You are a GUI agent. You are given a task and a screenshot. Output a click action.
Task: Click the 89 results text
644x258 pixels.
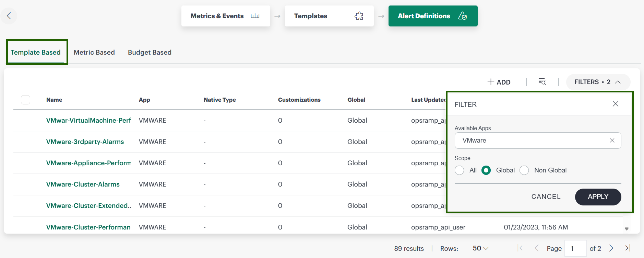(409, 248)
